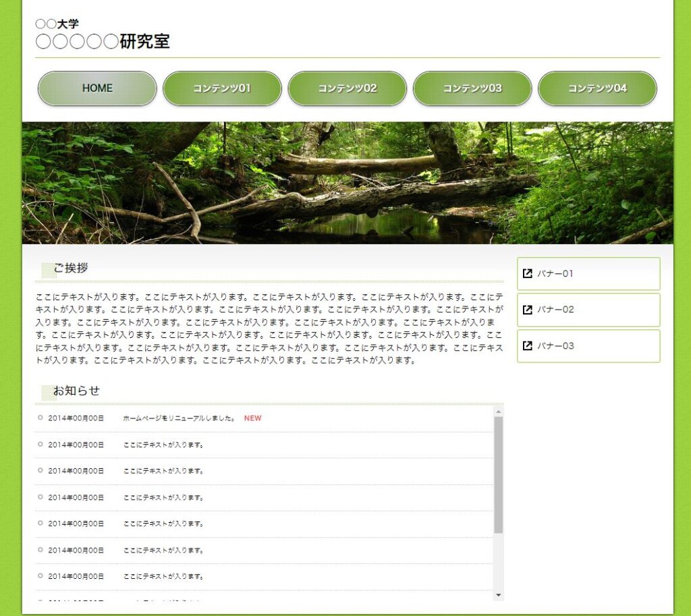Screen dimensions: 691x616
Task: Click the date in the NEW news row
Action: pos(76,418)
